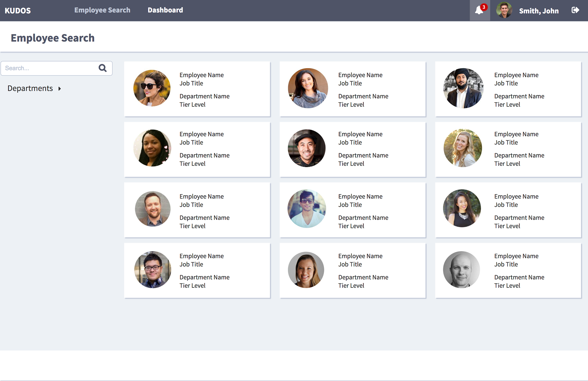The height and width of the screenshot is (381, 588).
Task: Open the bald man's grayscale photo
Action: (461, 270)
